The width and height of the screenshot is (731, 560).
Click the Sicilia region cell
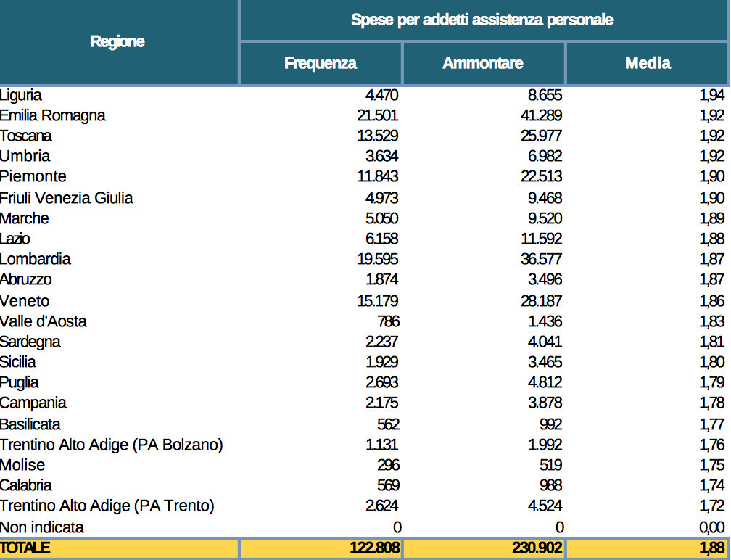click(17, 362)
